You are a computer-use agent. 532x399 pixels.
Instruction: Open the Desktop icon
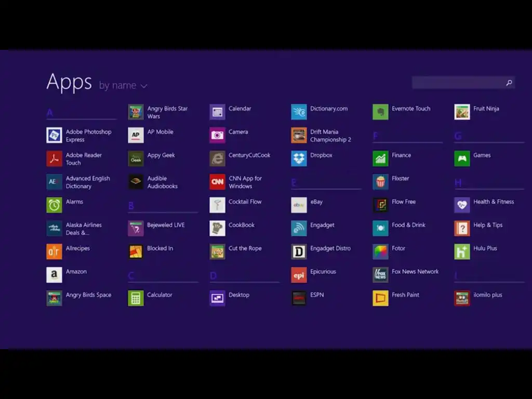(218, 298)
